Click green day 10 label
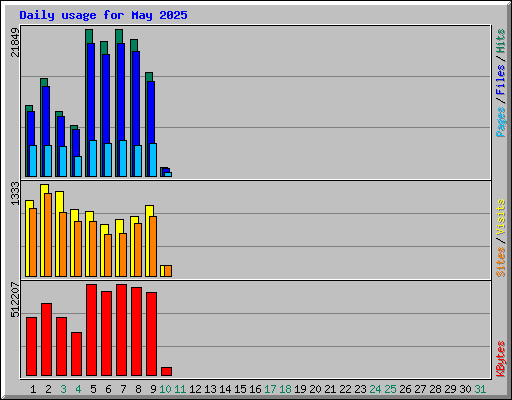The image size is (512, 400). (x=165, y=389)
